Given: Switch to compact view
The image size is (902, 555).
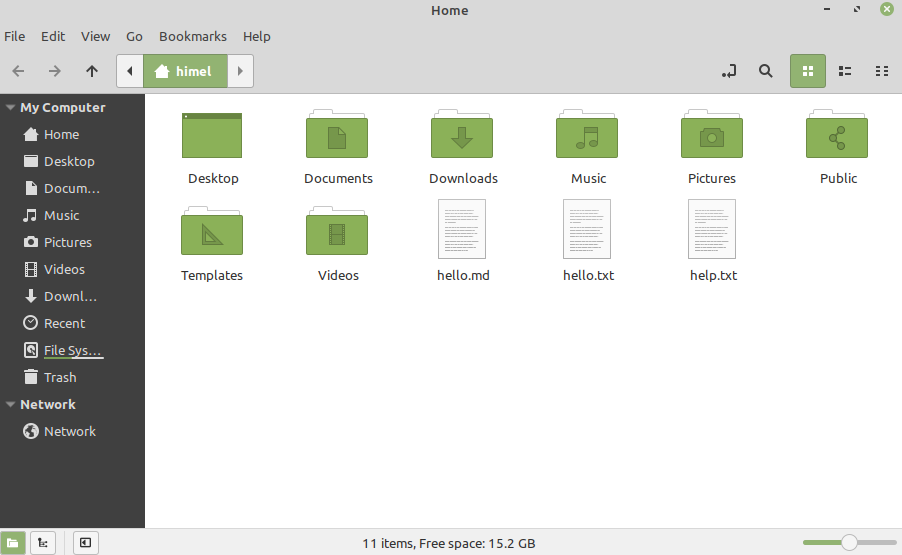Looking at the screenshot, I should coord(882,71).
